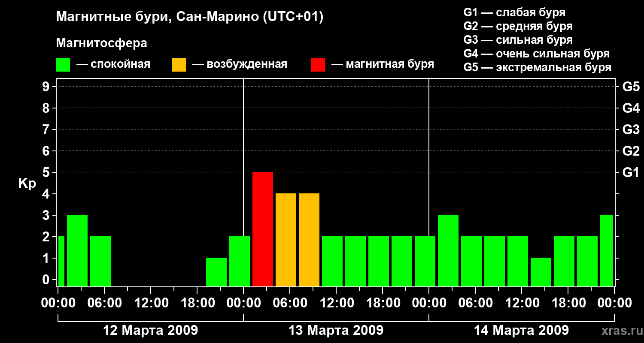Click the '14 Марта 2009' date label
644x343 pixels.
(x=521, y=331)
